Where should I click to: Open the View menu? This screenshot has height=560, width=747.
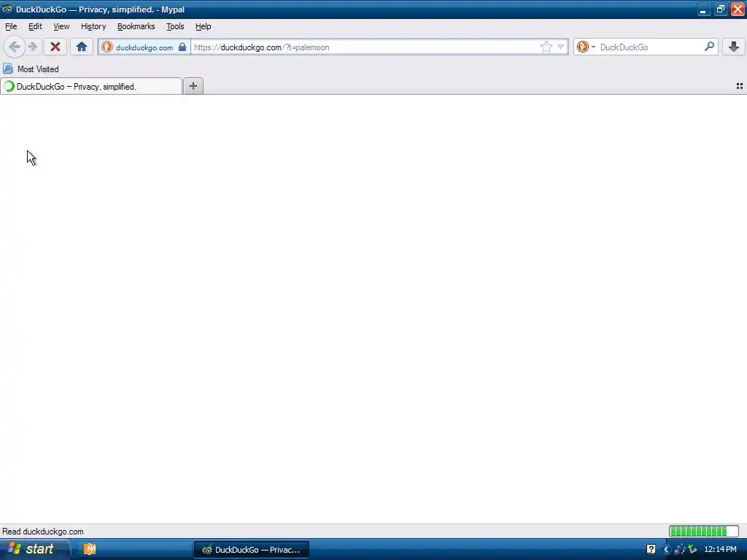click(61, 27)
